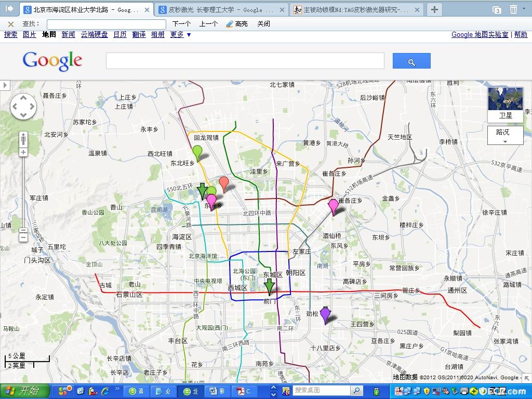Open the 搜索 link in Google bar

pyautogui.click(x=10, y=35)
